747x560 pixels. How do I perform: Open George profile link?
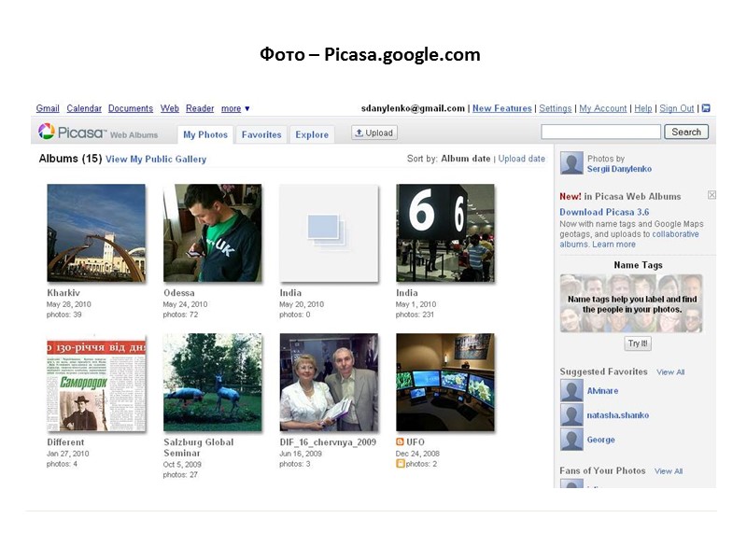(x=600, y=440)
